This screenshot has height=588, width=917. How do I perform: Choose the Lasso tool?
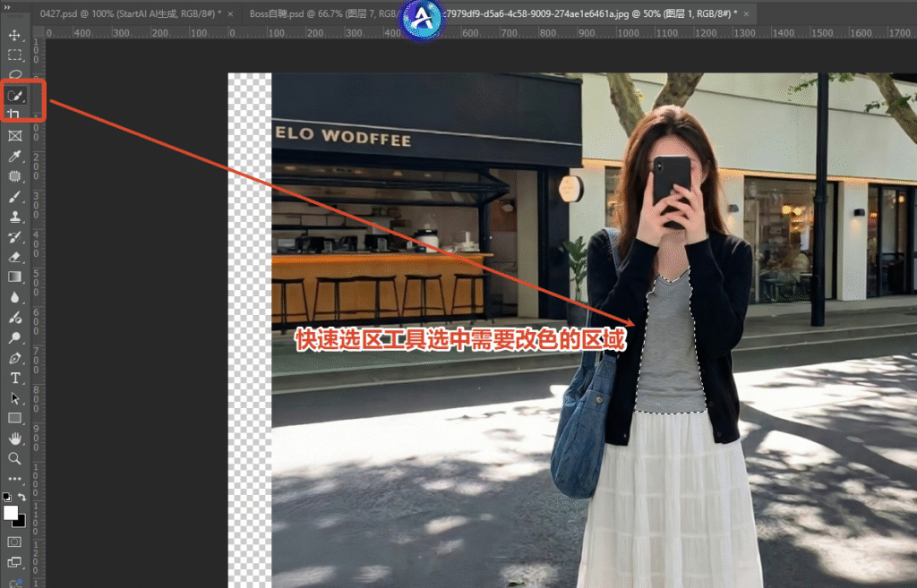[14, 74]
